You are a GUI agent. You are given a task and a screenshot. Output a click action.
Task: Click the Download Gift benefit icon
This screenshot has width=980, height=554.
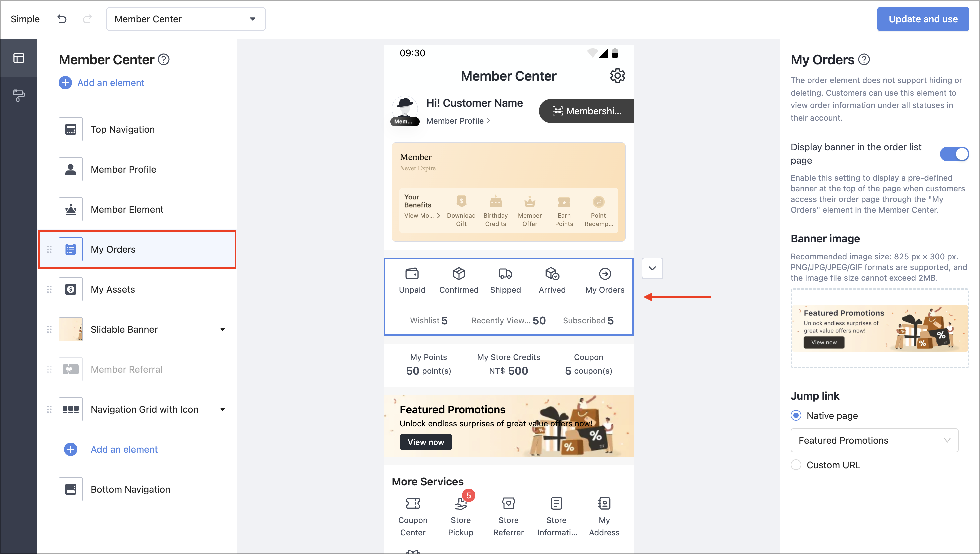point(461,201)
